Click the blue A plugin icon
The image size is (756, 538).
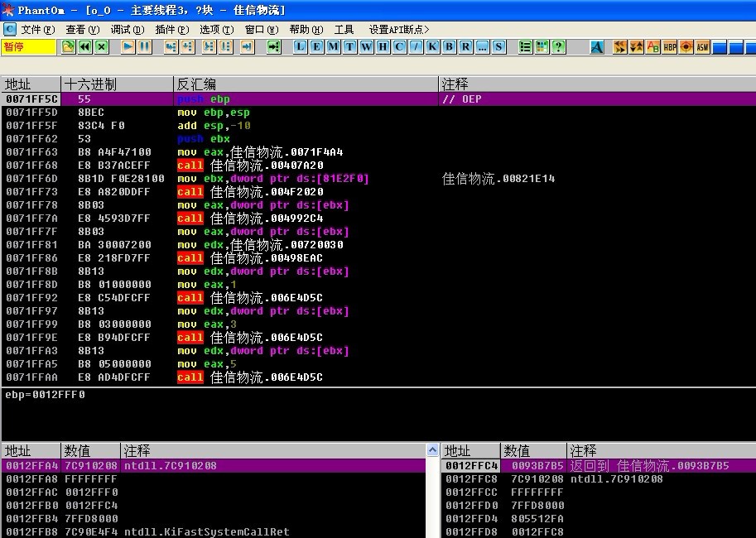(x=597, y=46)
